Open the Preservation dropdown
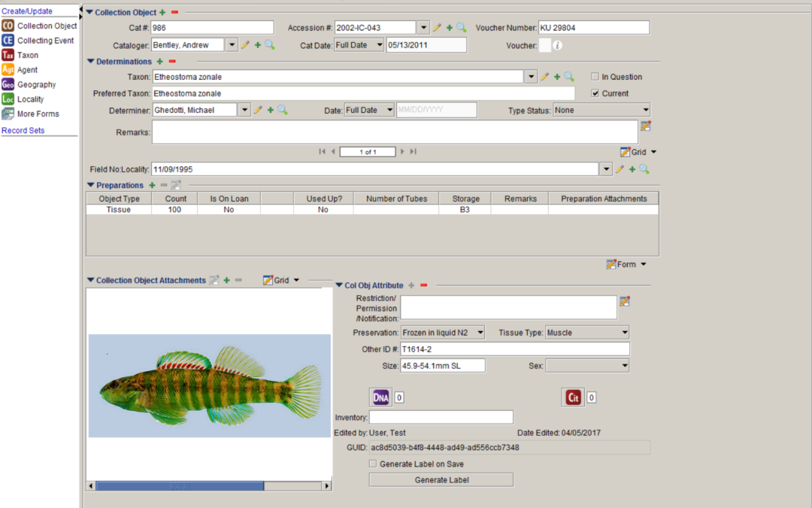 [x=443, y=333]
